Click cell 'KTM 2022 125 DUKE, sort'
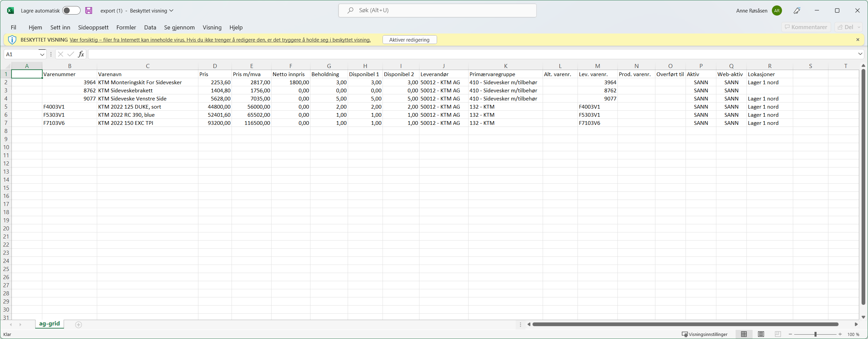This screenshot has height=339, width=868. click(x=148, y=107)
